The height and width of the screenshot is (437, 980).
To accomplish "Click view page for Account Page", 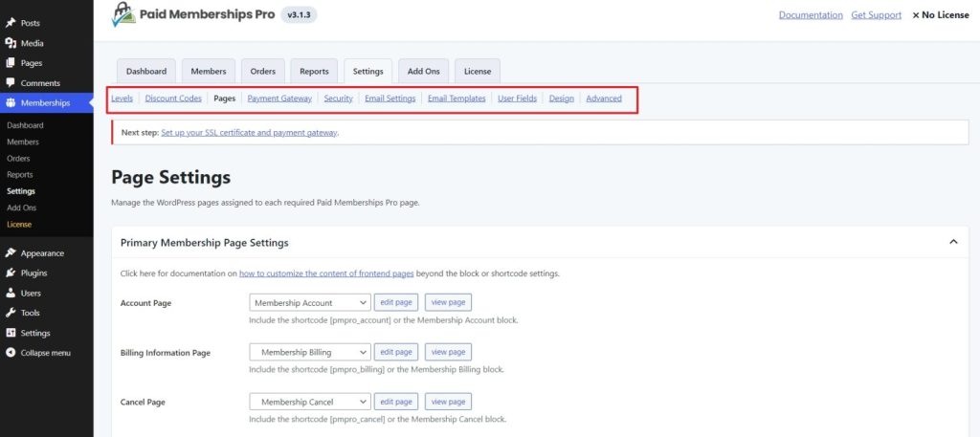I will [x=448, y=302].
